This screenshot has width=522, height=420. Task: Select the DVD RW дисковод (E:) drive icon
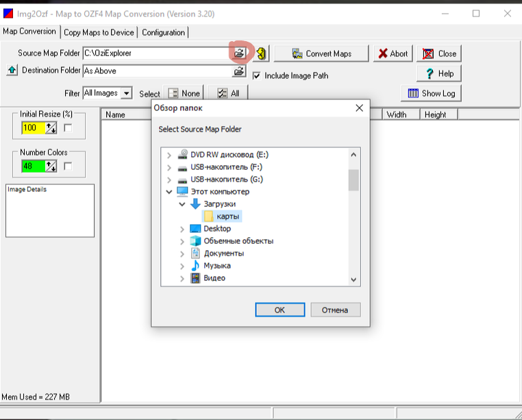coord(183,155)
